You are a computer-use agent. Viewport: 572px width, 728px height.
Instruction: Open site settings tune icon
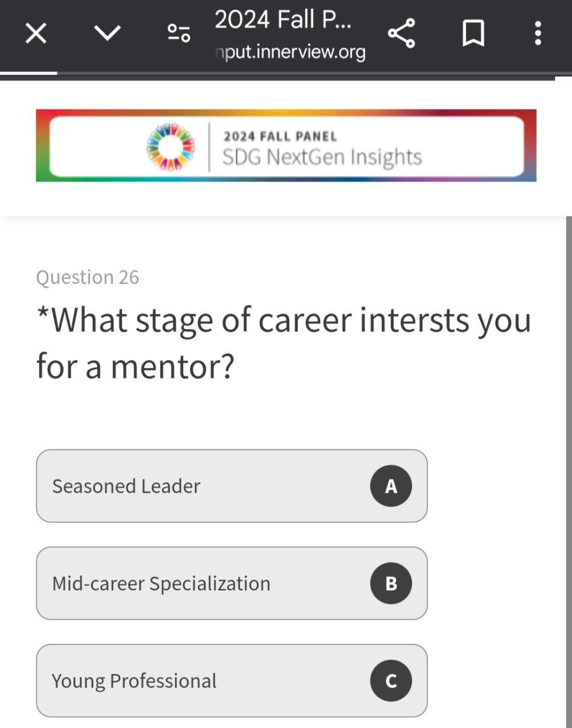(x=179, y=34)
